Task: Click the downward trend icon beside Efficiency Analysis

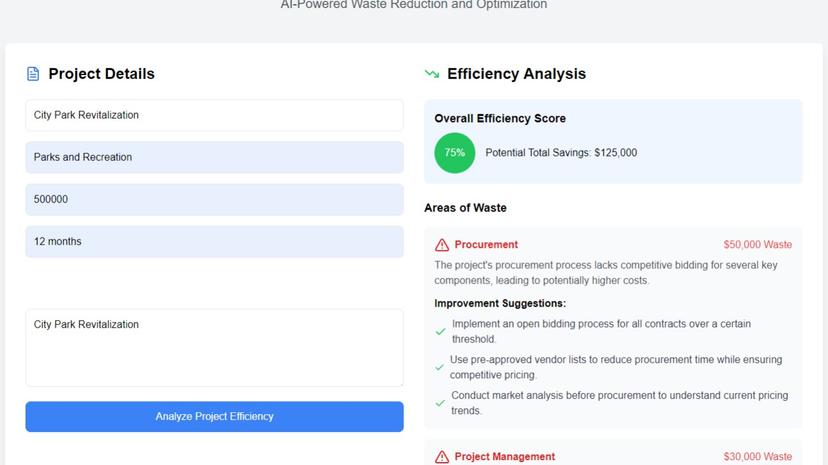Action: 432,74
